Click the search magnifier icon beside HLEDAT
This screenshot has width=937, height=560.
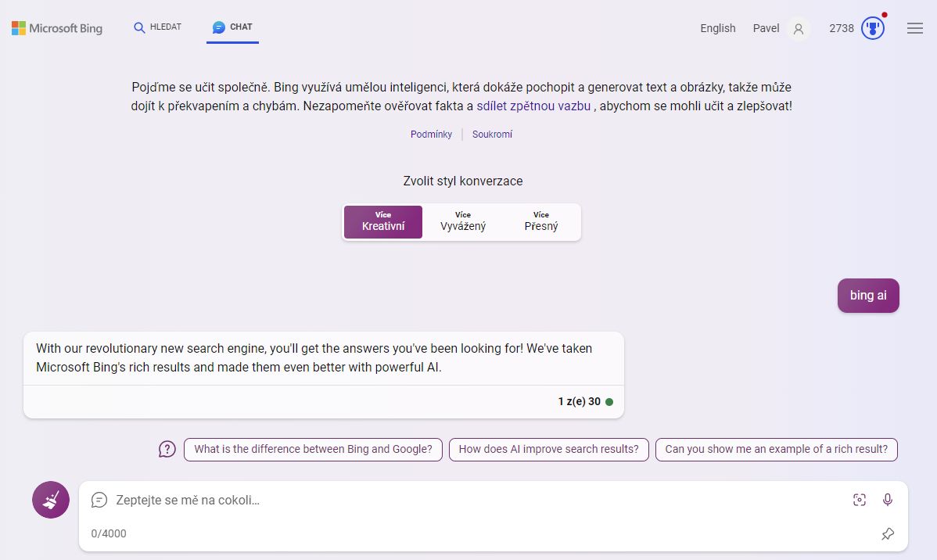point(139,27)
